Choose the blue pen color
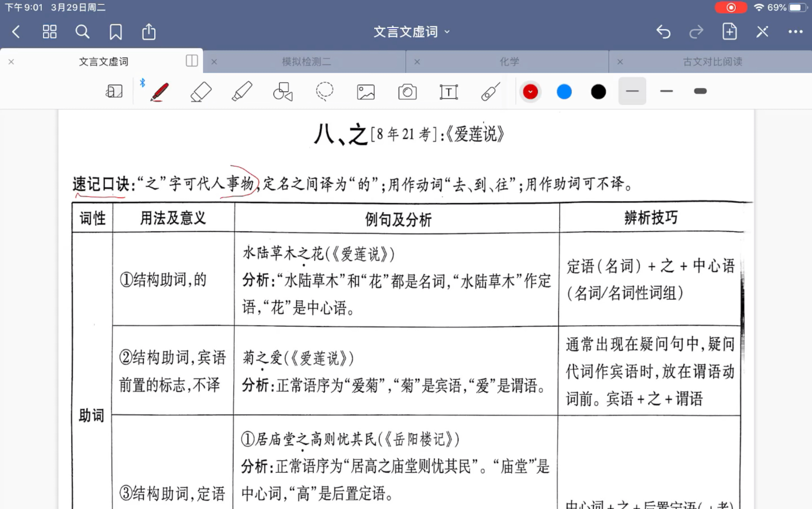The width and height of the screenshot is (812, 509). click(x=564, y=92)
